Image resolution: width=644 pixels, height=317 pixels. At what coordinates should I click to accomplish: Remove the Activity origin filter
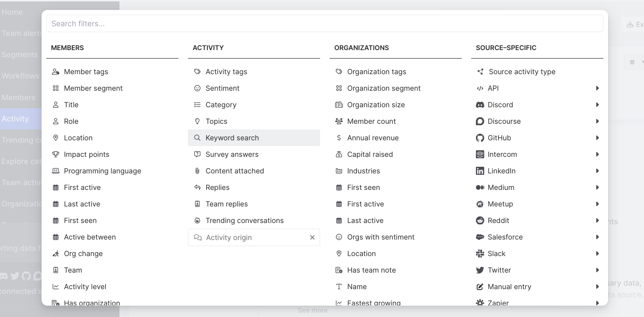(x=312, y=238)
